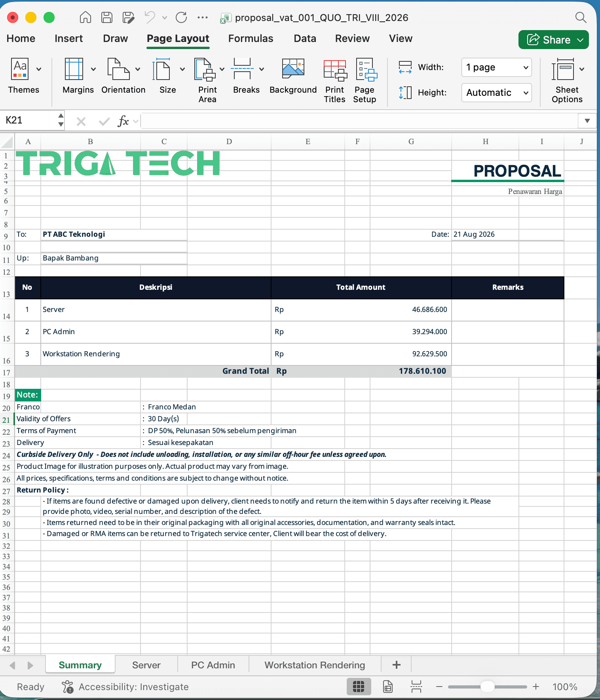Expand the Margins dropdown arrow
Image resolution: width=600 pixels, height=700 pixels.
pos(93,69)
